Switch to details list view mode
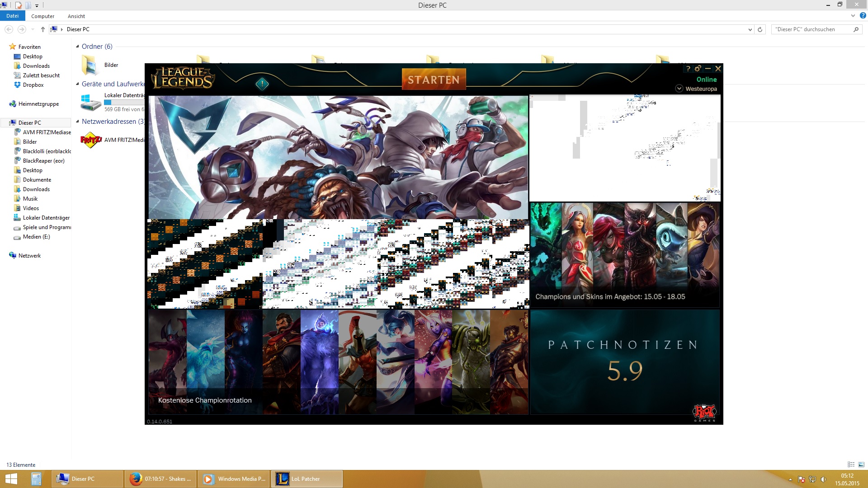 [x=851, y=465]
